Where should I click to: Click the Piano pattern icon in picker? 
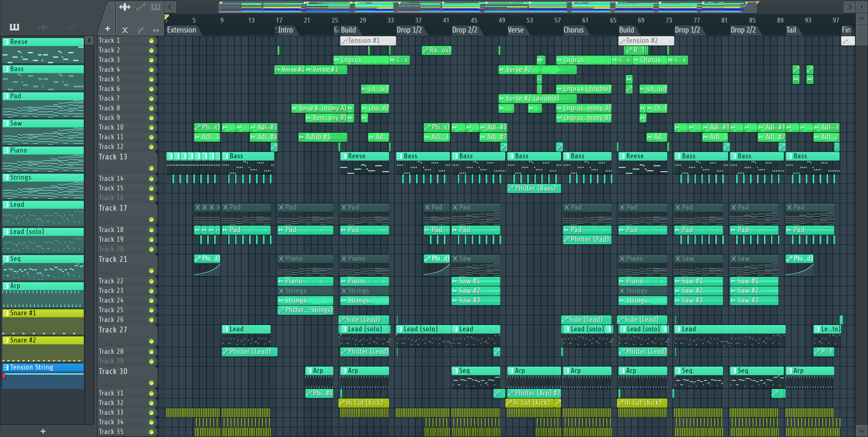(6, 150)
